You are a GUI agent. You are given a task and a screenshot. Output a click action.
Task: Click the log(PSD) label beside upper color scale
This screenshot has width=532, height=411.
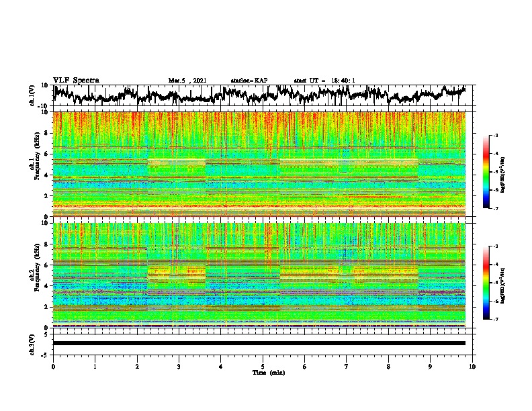pyautogui.click(x=503, y=175)
